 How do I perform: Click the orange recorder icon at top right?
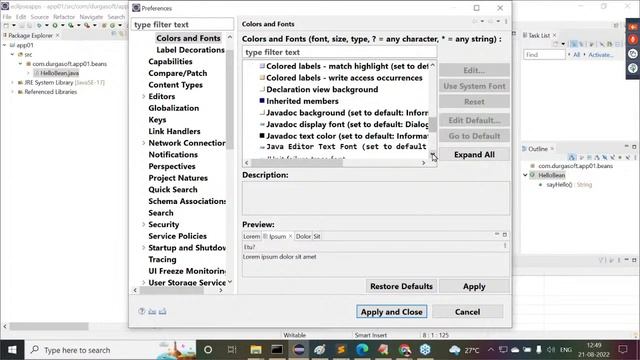pyautogui.click(x=633, y=27)
